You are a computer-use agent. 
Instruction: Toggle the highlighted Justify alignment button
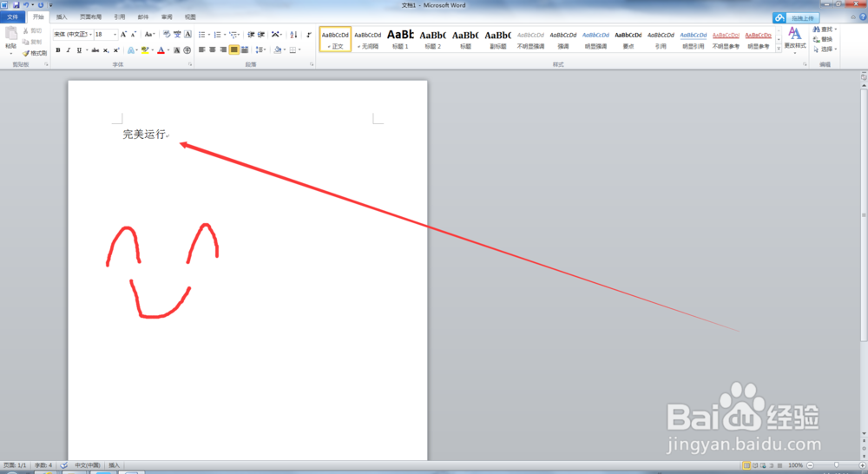[x=234, y=49]
